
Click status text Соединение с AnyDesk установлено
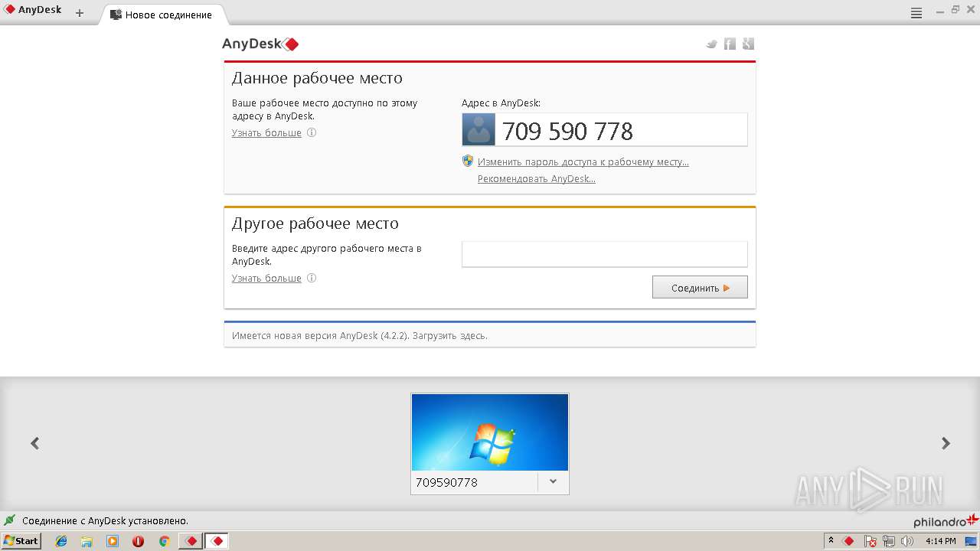coord(105,521)
